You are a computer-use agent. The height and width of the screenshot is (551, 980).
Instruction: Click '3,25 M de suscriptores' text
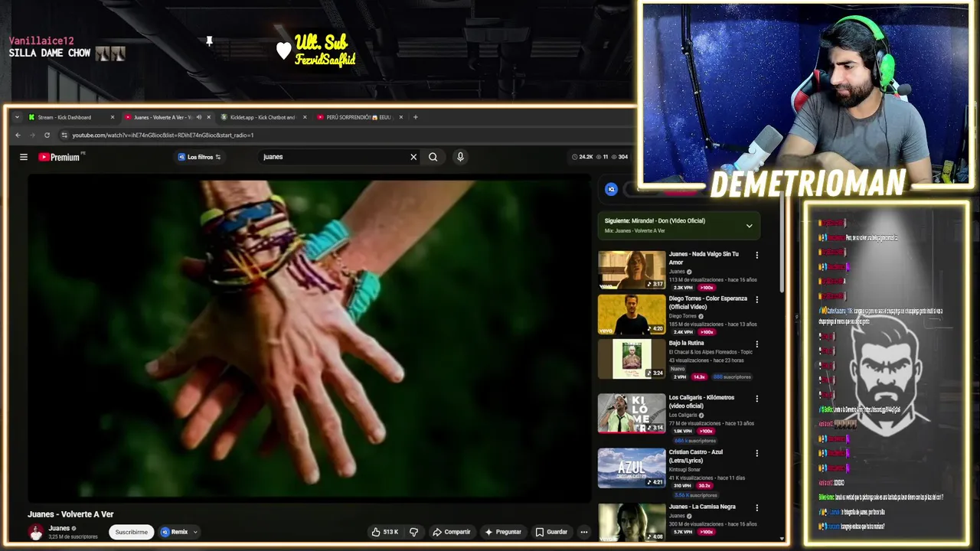click(73, 537)
